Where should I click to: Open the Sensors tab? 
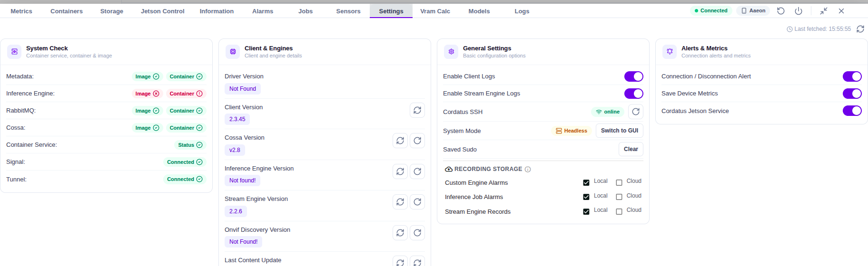[348, 11]
